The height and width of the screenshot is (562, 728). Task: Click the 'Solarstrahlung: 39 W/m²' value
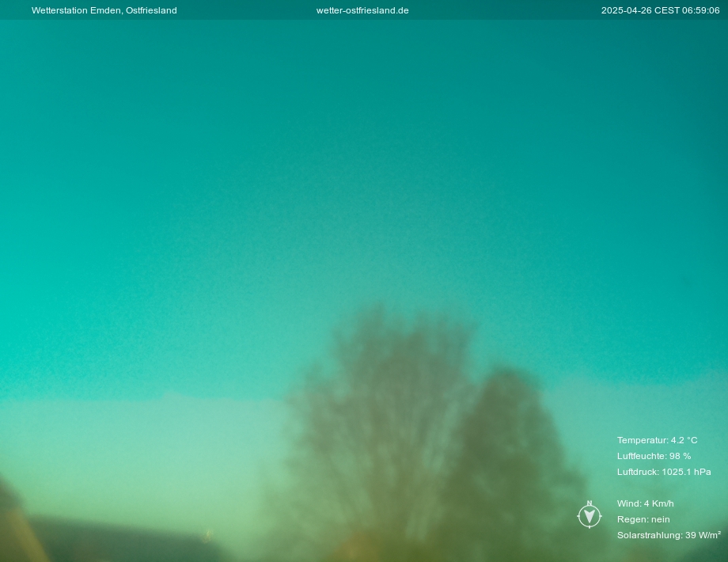tap(669, 535)
